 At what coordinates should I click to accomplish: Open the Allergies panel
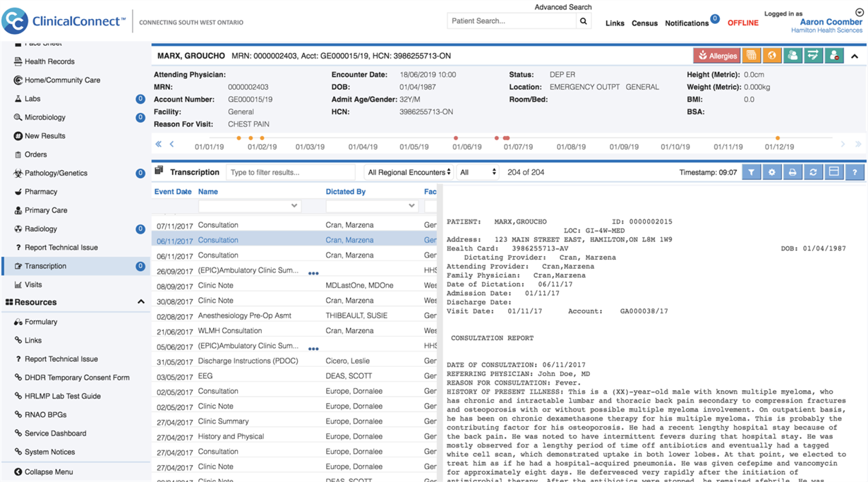pyautogui.click(x=716, y=56)
